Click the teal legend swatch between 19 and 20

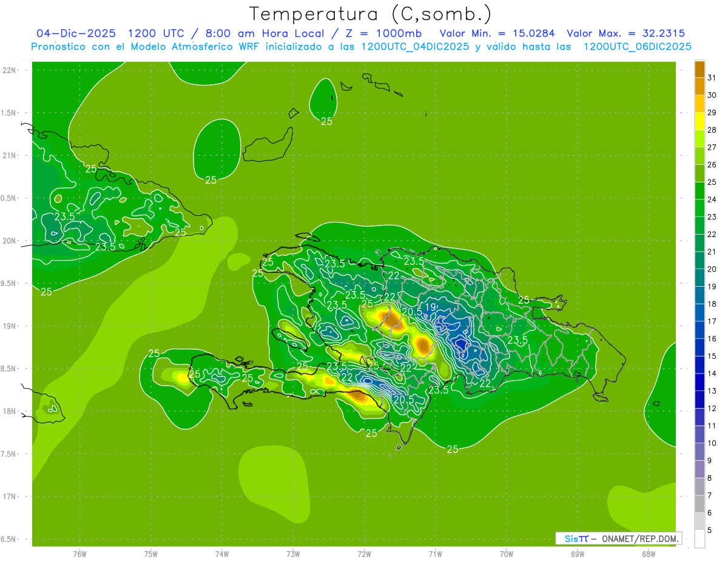click(699, 278)
